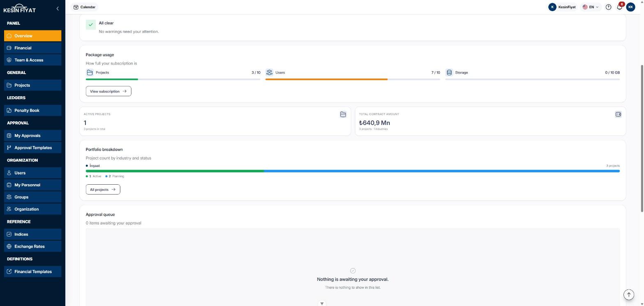Open the notifications bell icon
Screen dimensions: 644x306
pyautogui.click(x=619, y=7)
